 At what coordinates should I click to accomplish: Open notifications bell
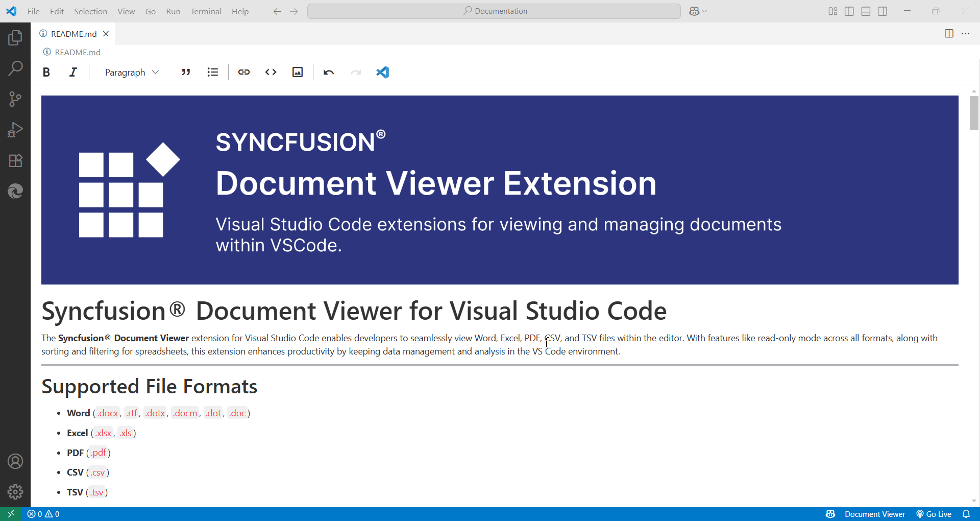(x=966, y=514)
